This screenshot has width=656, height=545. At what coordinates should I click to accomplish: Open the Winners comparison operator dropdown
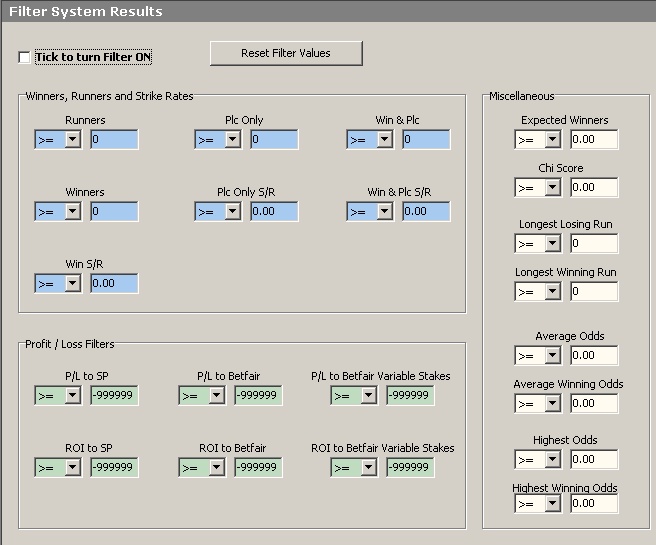coord(58,212)
